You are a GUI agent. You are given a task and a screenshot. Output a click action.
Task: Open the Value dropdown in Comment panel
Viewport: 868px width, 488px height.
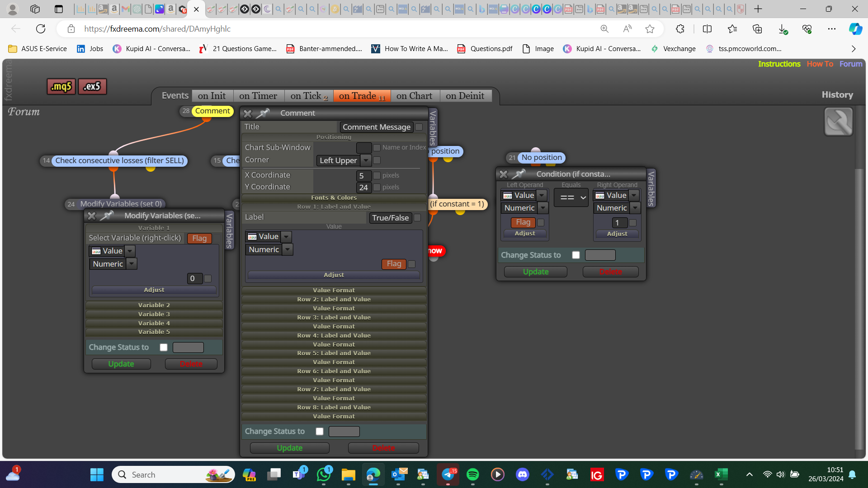click(286, 237)
